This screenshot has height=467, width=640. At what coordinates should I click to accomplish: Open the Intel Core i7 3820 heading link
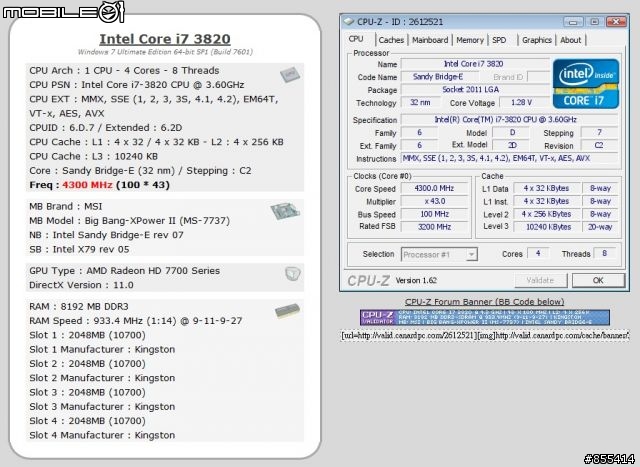point(165,39)
